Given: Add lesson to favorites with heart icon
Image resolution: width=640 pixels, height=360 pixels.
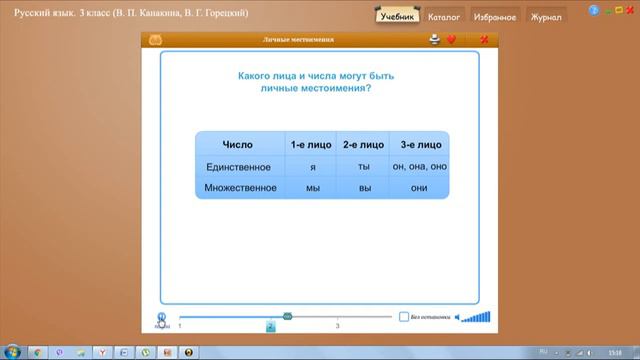Looking at the screenshot, I should [x=451, y=39].
